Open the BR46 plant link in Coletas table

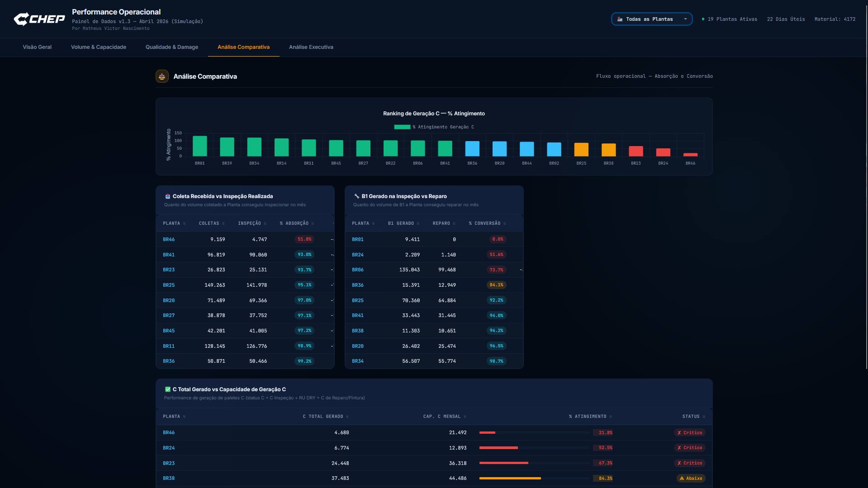point(169,240)
